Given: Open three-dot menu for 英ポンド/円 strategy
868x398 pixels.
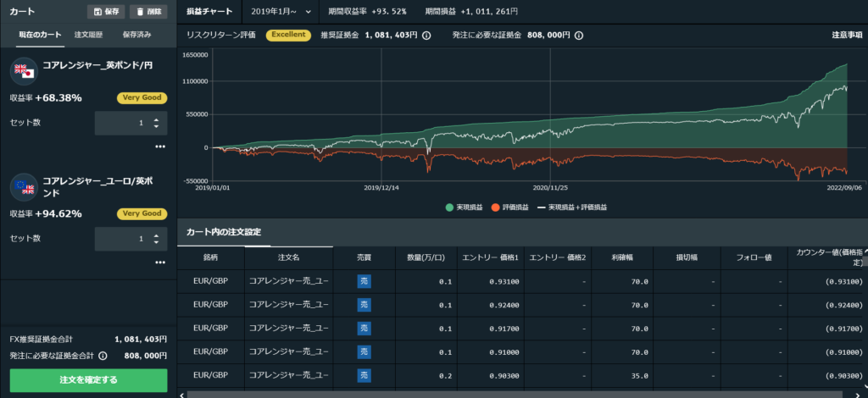Looking at the screenshot, I should (x=159, y=146).
